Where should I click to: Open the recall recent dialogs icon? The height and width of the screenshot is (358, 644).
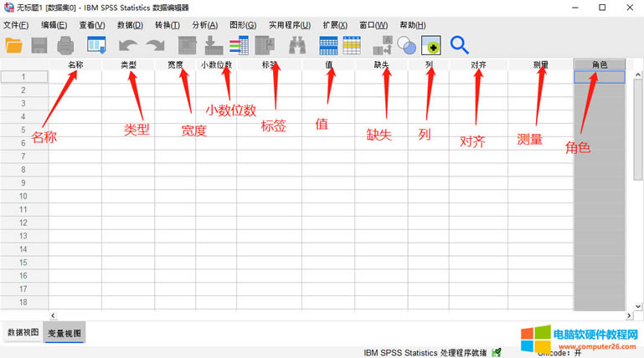(96, 45)
